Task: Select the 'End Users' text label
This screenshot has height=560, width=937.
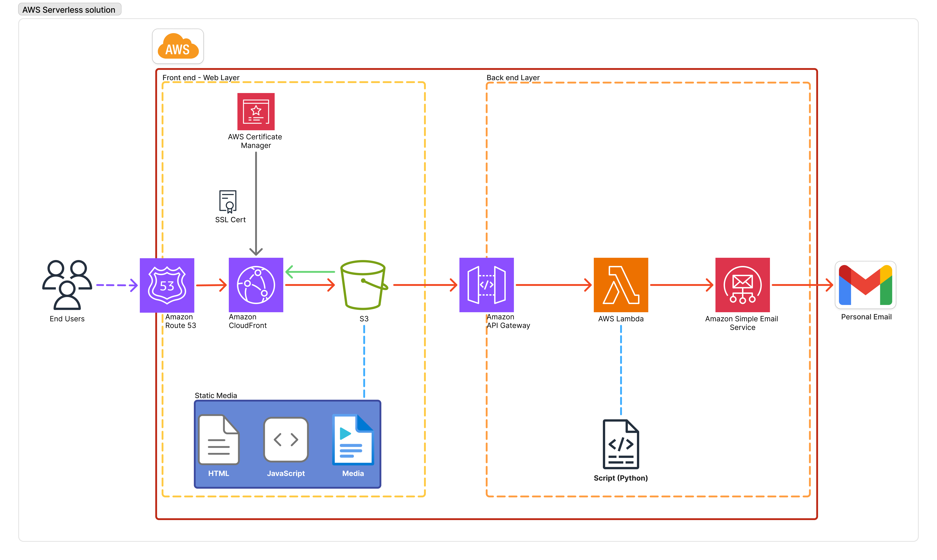Action: pos(67,319)
